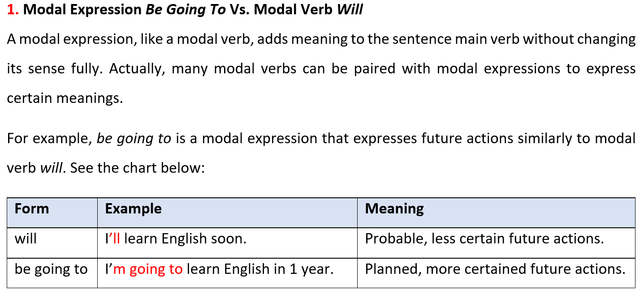Click the heading text "Modal Expression"
644x294 pixels.
(82, 11)
